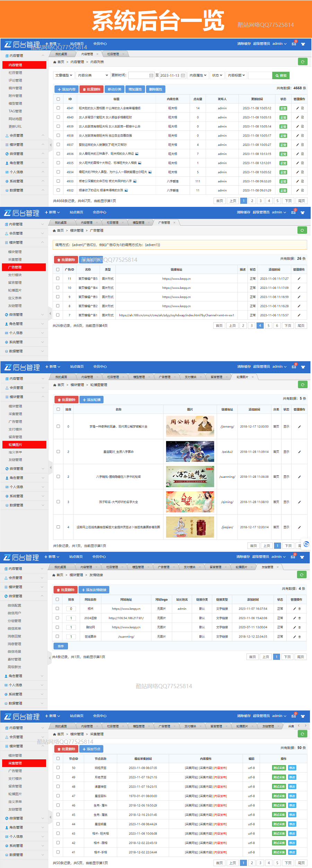312x868 pixels.
Task: Click the trash icon for the 2024运势 friend link
Action: 300,618
